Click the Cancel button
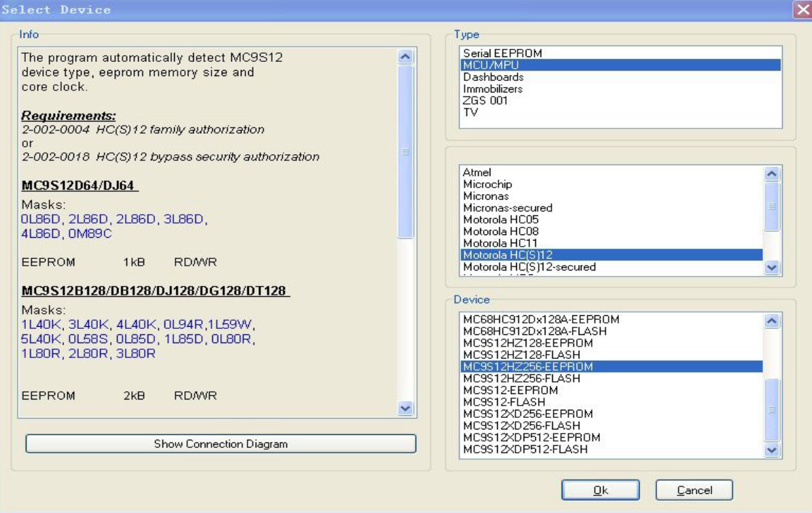The image size is (812, 513). click(694, 490)
